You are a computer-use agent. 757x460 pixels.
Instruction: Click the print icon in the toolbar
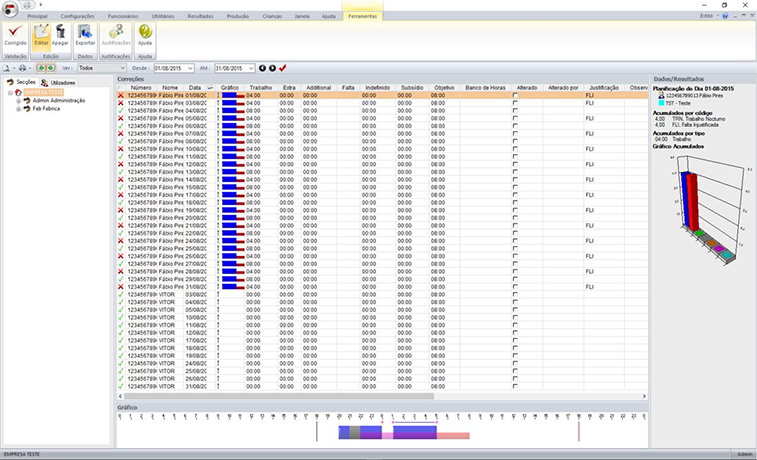click(22, 69)
